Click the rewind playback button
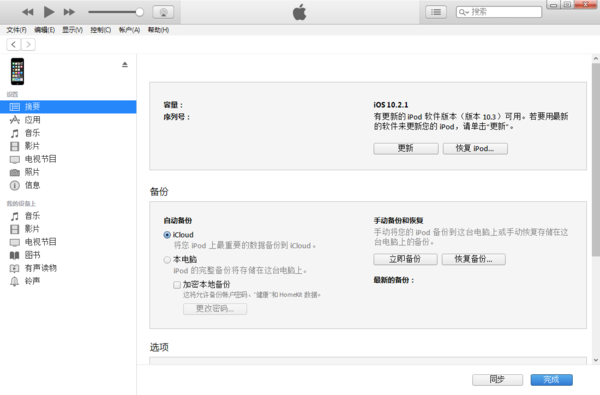Screen dimensions: 600x395 [28, 12]
